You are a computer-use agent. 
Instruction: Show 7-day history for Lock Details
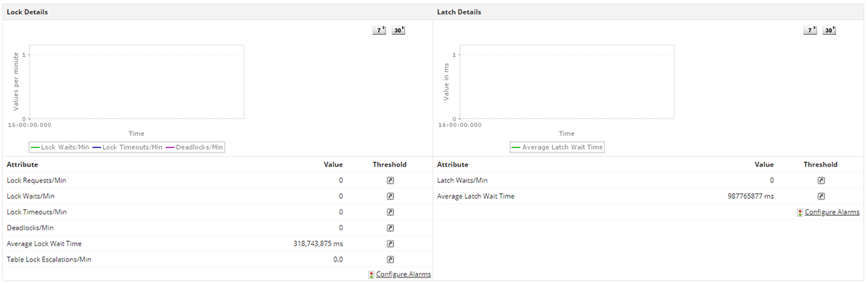[x=379, y=31]
